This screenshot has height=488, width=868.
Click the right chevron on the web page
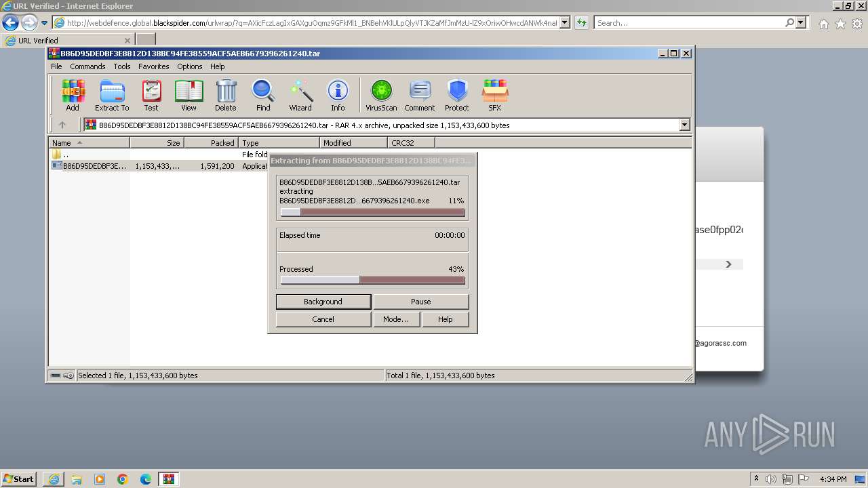point(729,264)
